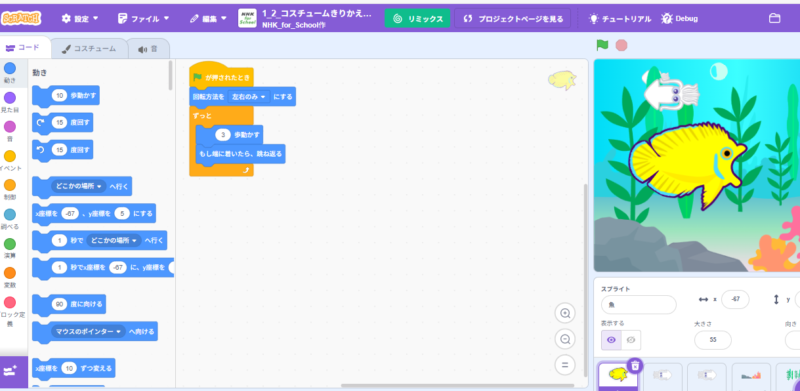The height and width of the screenshot is (391, 800).
Task: Switch to the 音 sounds tab
Action: click(x=147, y=49)
